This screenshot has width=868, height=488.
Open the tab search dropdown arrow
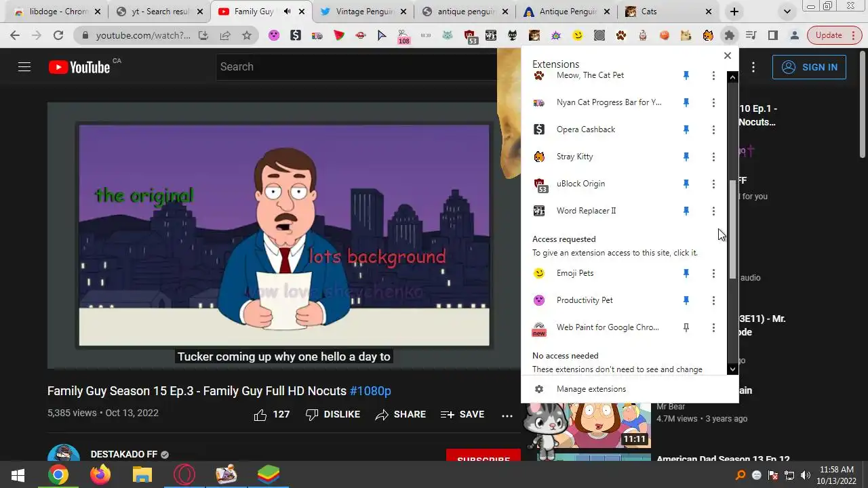(x=787, y=12)
